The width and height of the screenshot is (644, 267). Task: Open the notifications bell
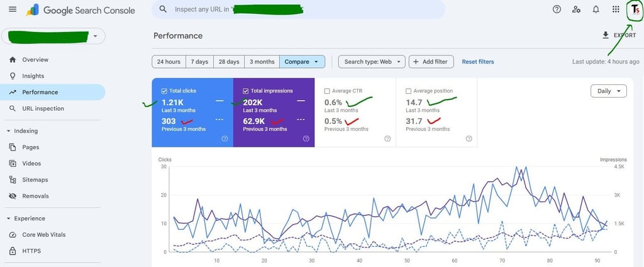click(x=596, y=9)
